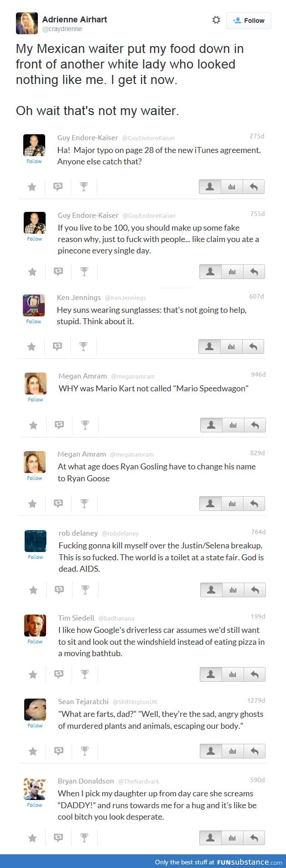Show stats chart for Tim Siedell tweet
The width and height of the screenshot is (286, 868).
pos(233,674)
